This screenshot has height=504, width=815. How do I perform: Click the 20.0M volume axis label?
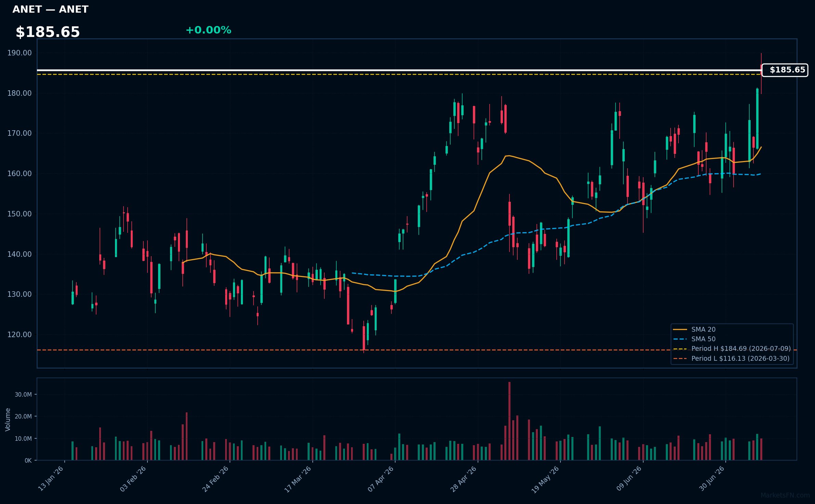pos(23,416)
